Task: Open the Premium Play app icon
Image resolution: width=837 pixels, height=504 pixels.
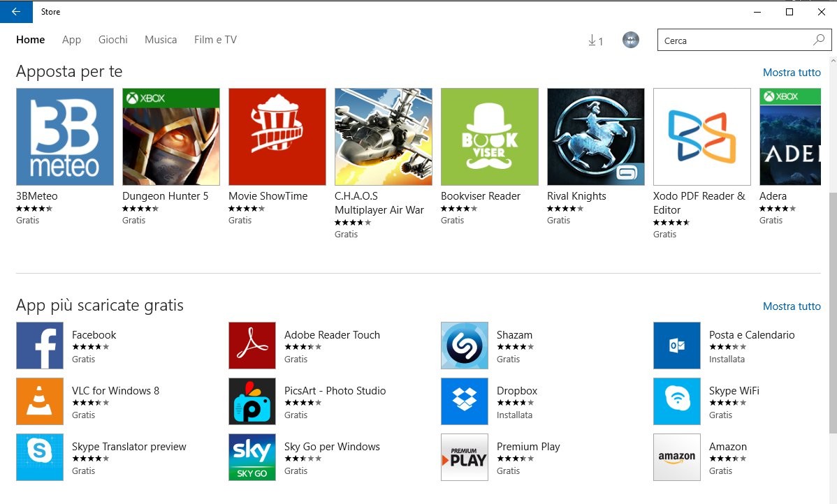Action: point(464,457)
